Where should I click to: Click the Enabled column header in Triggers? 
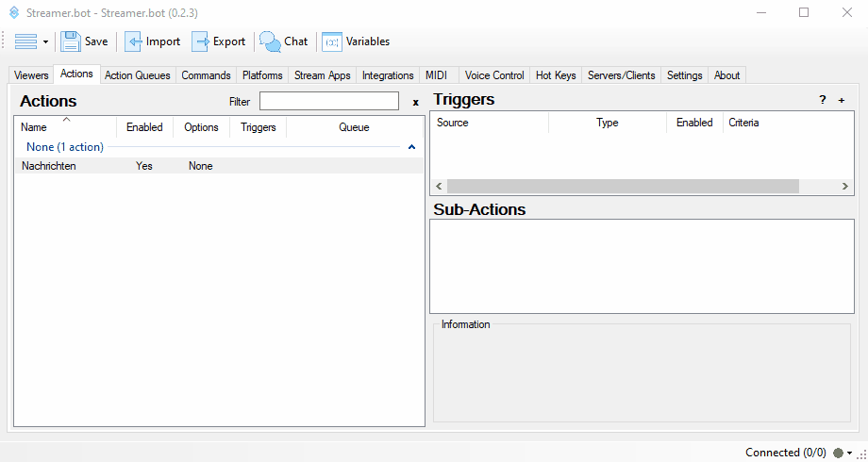[x=694, y=123]
